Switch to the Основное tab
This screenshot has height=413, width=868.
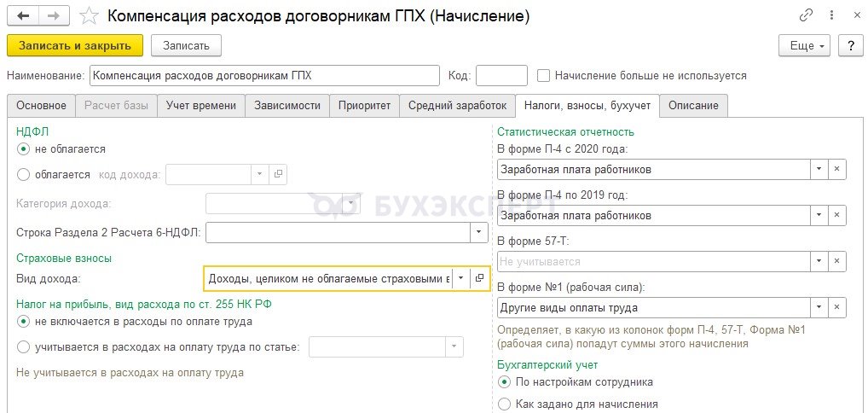[41, 105]
